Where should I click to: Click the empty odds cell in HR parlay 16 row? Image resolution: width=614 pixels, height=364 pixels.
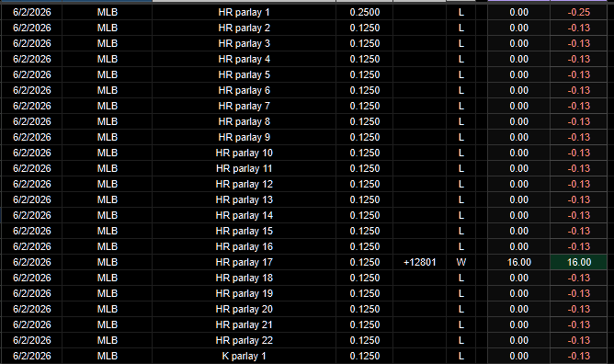(419, 246)
